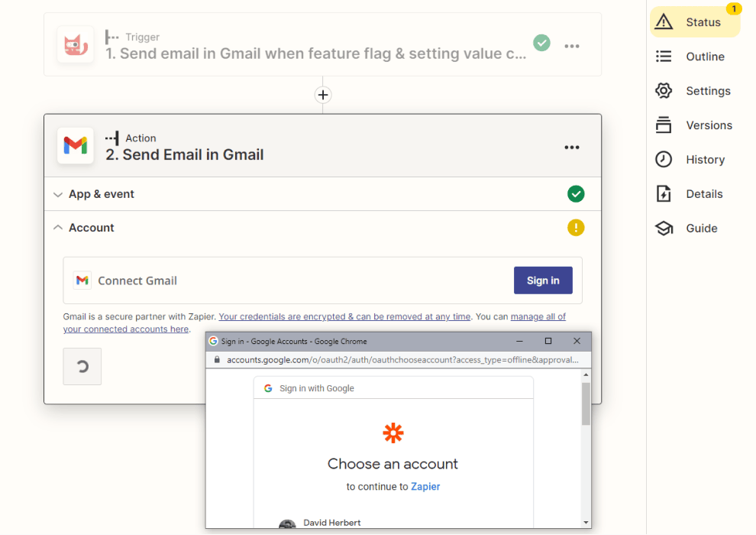The image size is (756, 535).
Task: Click the yellow warning icon on Account
Action: click(x=576, y=227)
